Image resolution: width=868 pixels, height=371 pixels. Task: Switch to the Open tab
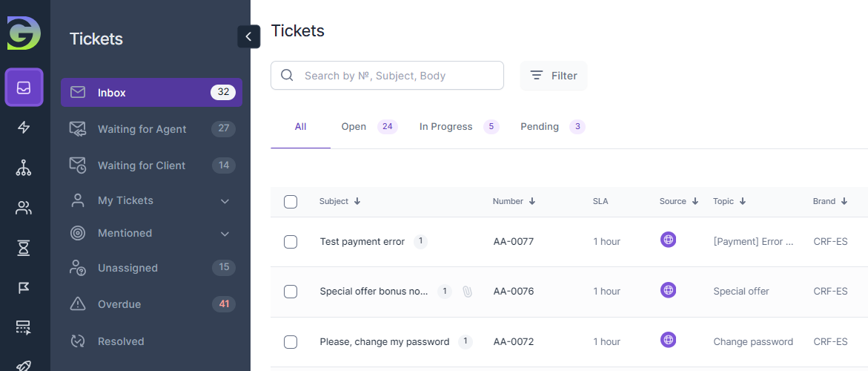coord(354,127)
